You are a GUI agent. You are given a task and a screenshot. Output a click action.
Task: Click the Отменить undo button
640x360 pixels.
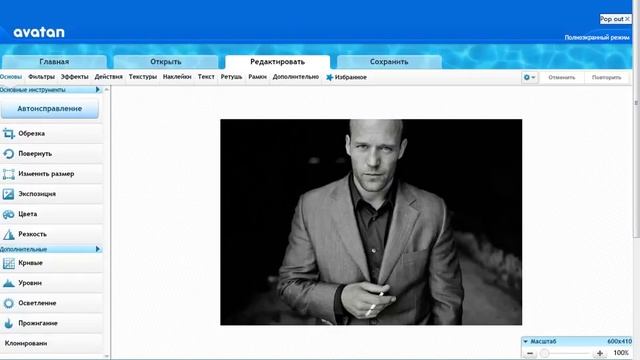coord(562,77)
